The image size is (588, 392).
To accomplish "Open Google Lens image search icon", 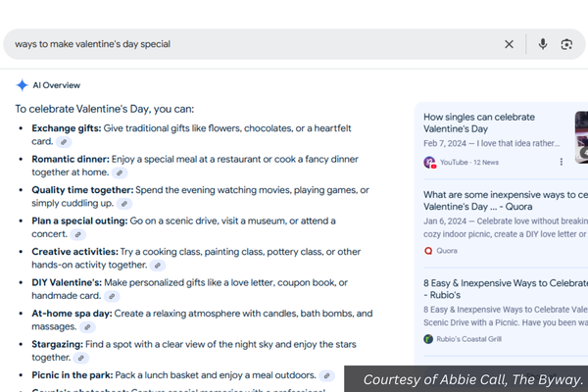I will click(x=566, y=44).
